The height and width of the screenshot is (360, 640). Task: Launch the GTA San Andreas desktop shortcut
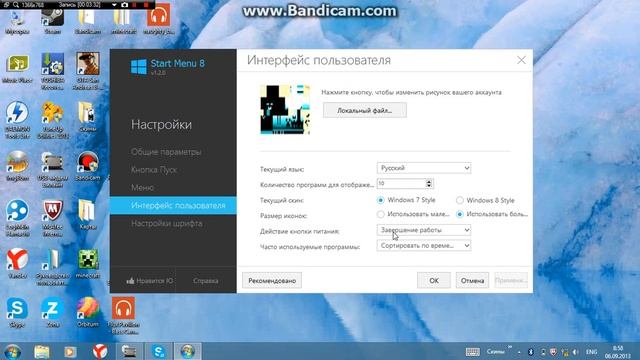88,70
